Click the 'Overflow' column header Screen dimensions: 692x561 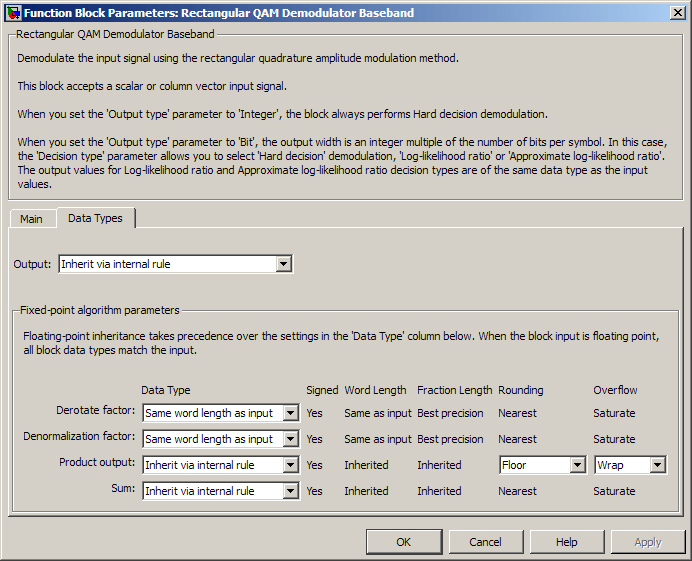(x=615, y=390)
